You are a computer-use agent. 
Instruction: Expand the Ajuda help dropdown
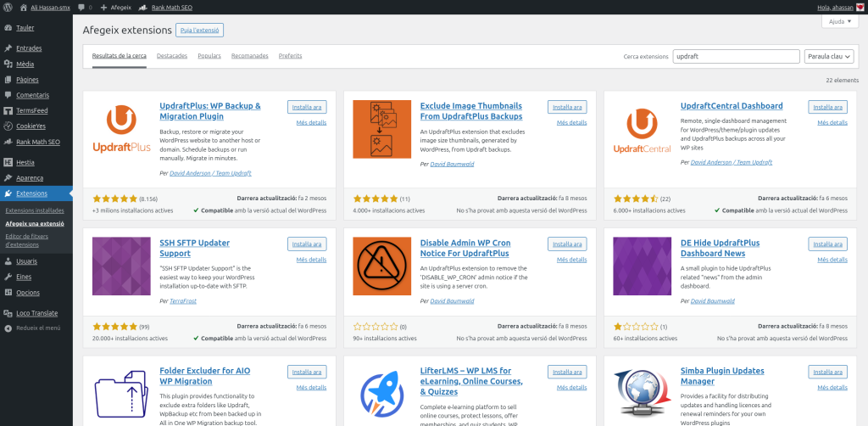coord(837,21)
